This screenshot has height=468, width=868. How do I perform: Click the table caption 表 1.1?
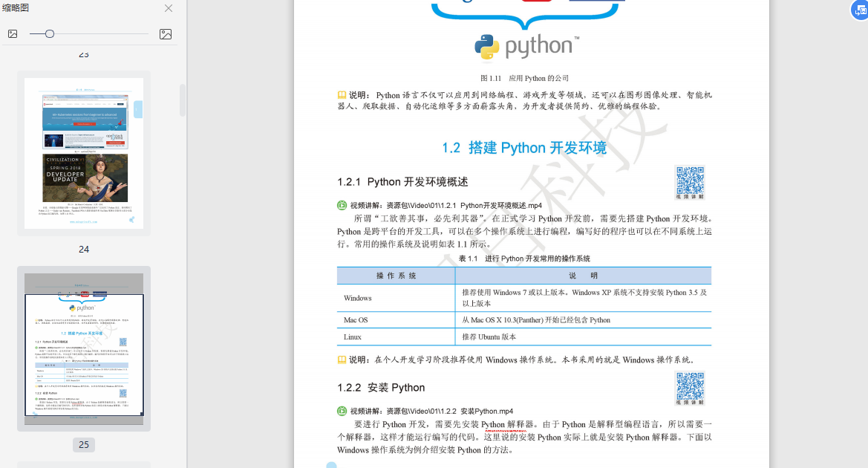524,259
